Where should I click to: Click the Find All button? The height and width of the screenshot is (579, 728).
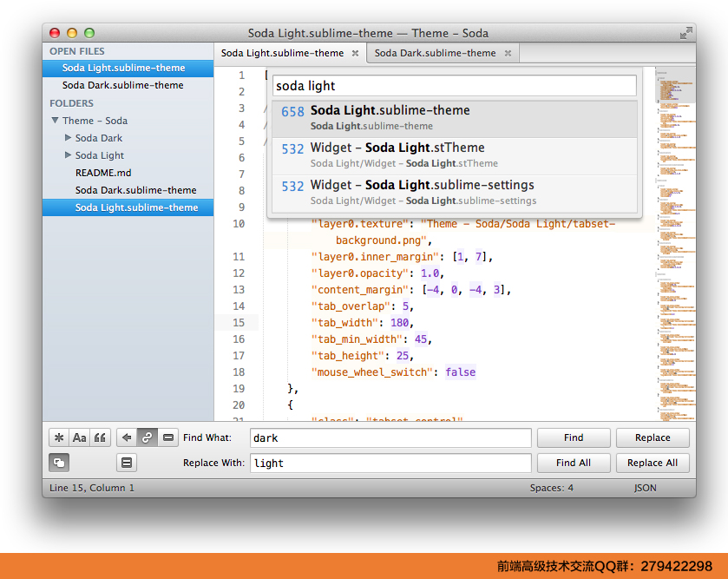[574, 463]
